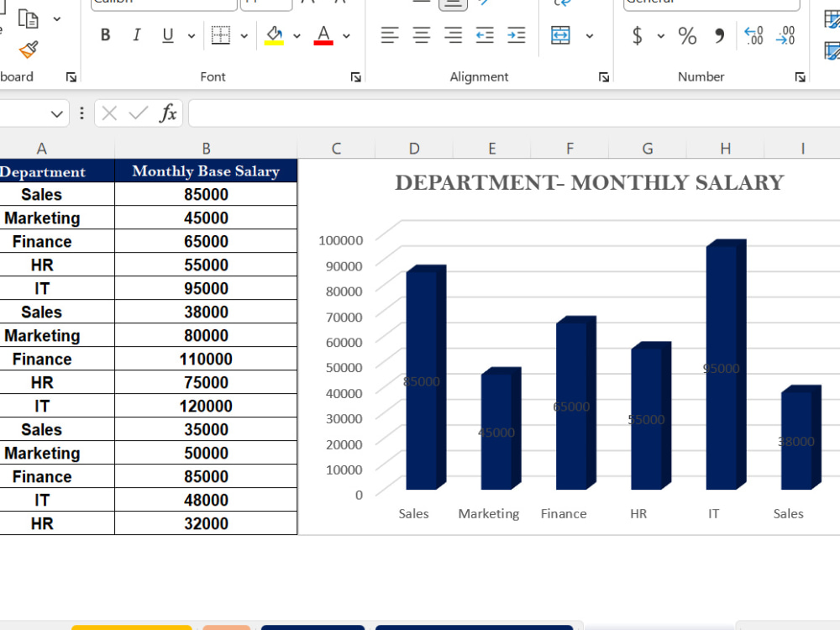Open Number Format General combo box

711,4
